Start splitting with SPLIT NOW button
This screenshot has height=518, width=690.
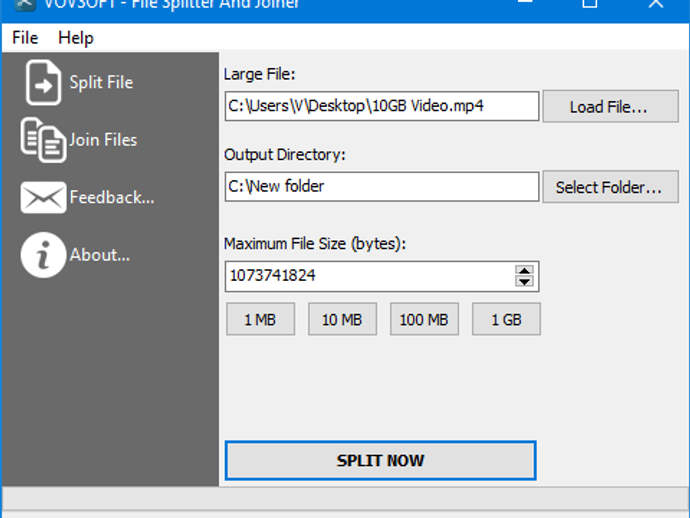380,461
